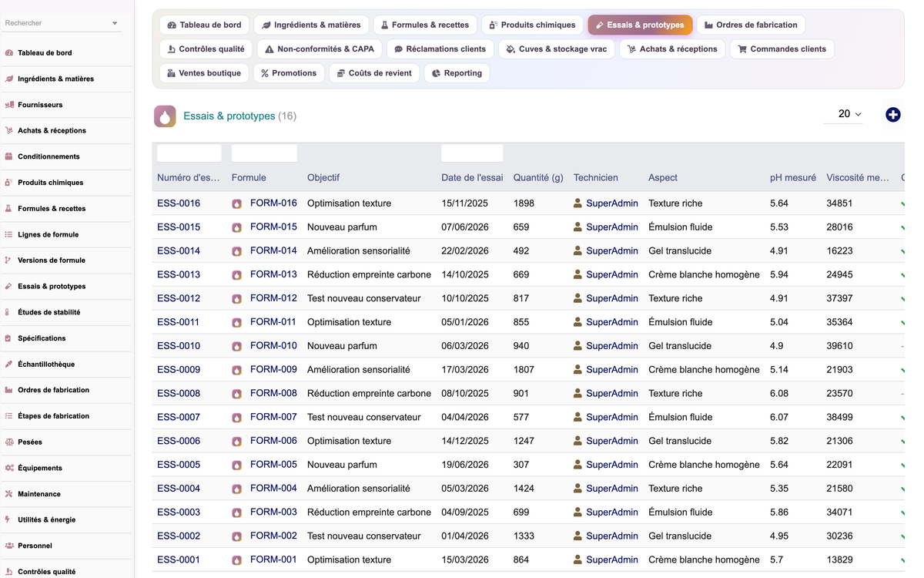
Task: Click the Échantillothèque sidebar icon
Action: point(9,365)
